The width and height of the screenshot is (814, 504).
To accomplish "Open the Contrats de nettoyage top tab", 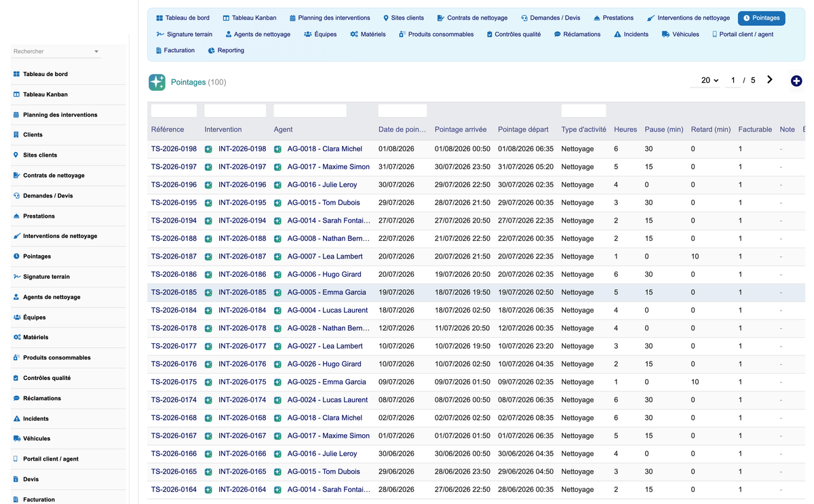I will 473,18.
